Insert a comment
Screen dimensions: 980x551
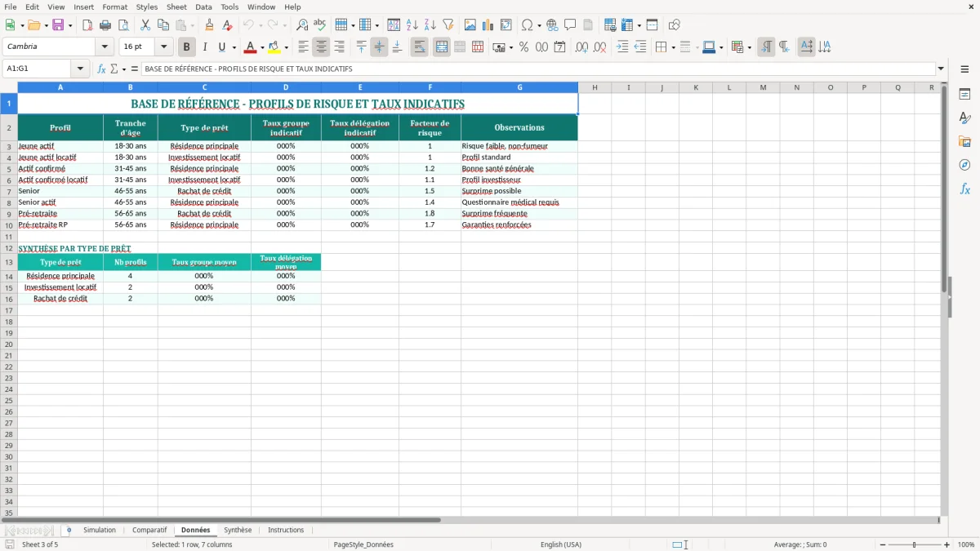pyautogui.click(x=571, y=25)
